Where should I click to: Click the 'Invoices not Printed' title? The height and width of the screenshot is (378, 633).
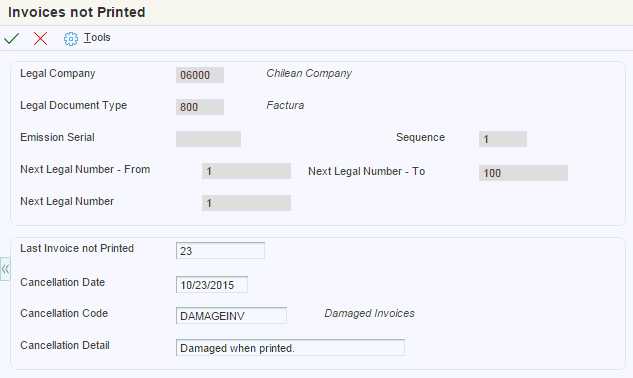pos(77,12)
